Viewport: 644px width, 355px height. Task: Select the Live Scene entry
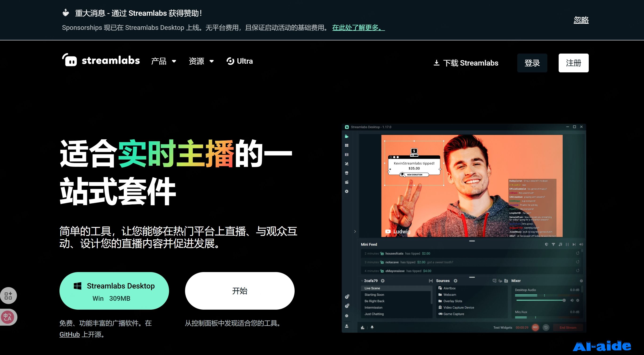click(396, 288)
